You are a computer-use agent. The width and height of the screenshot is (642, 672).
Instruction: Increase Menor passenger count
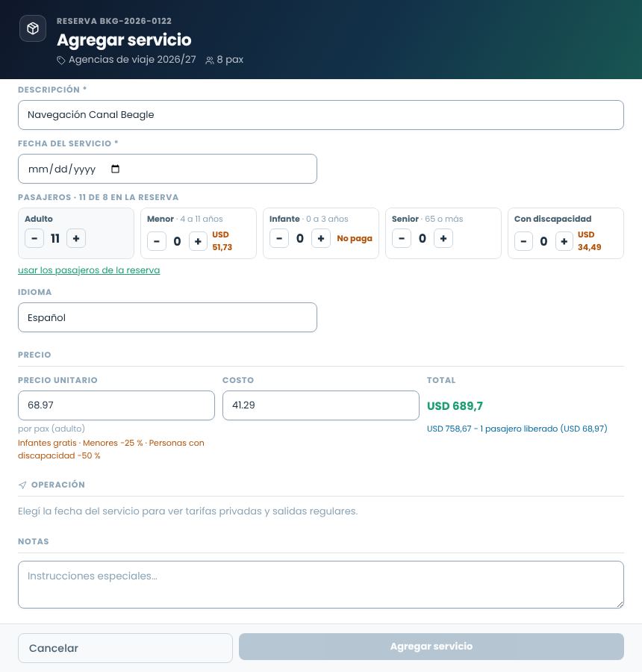[x=198, y=241]
